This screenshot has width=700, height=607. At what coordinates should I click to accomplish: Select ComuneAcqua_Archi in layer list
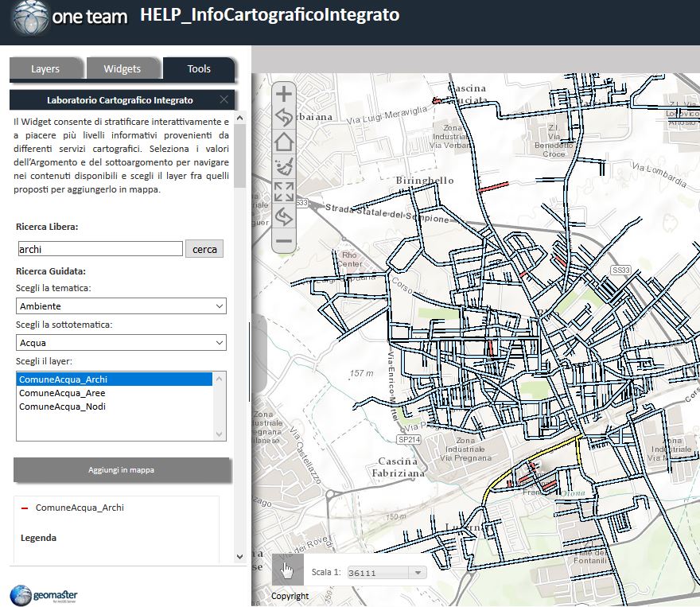tap(115, 379)
